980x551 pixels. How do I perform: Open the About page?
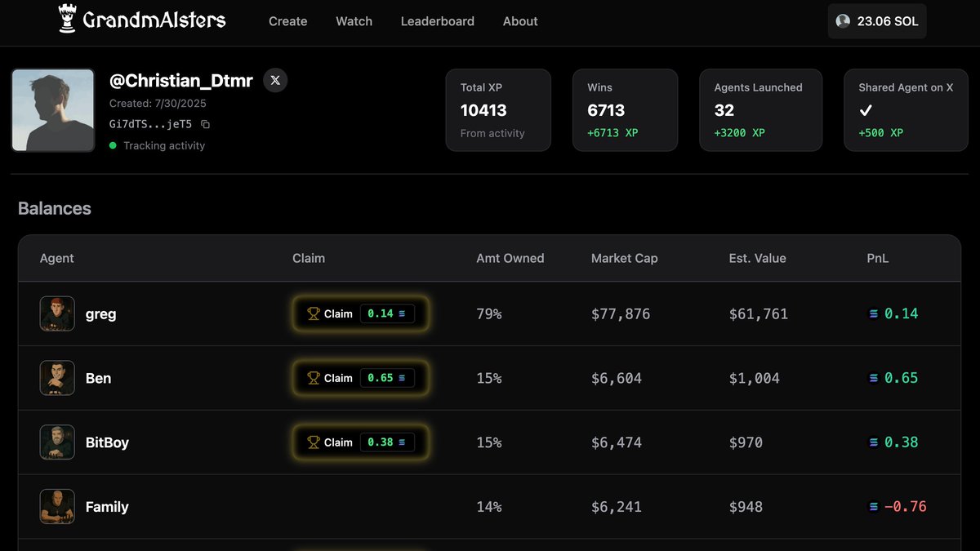tap(520, 21)
